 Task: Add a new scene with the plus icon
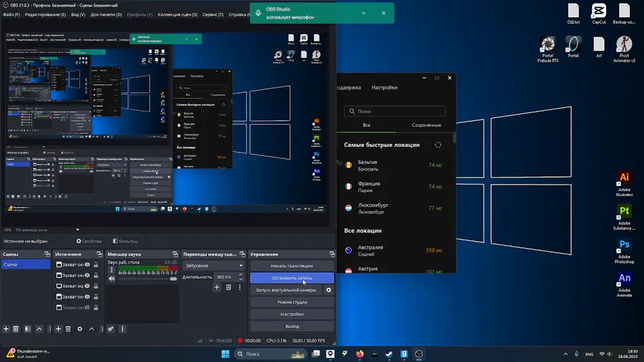6,329
